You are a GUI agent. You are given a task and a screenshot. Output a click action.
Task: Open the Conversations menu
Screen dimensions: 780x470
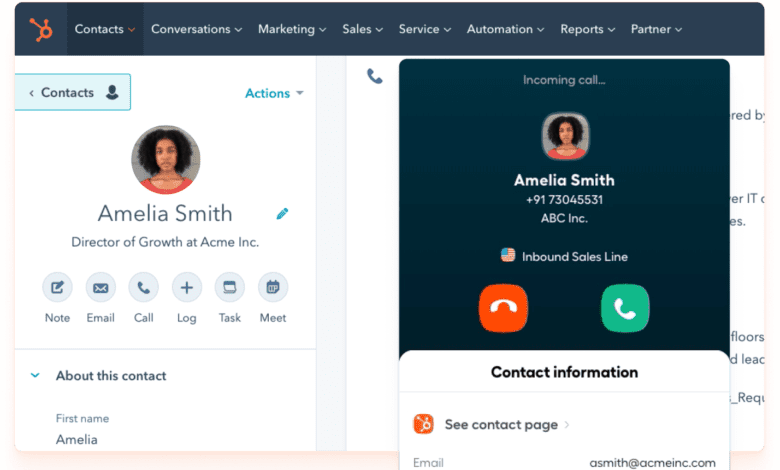click(196, 29)
